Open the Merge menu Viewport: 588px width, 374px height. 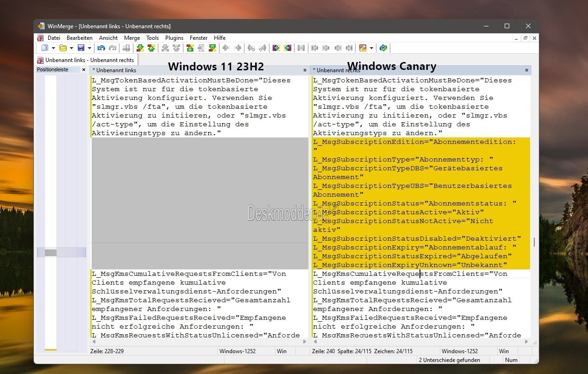click(x=132, y=38)
